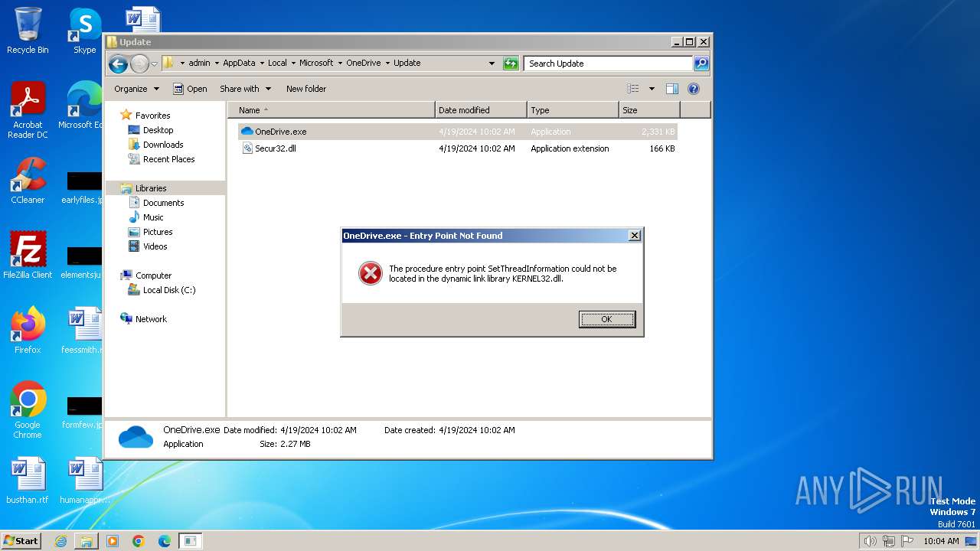Sort by Type column
The width and height of the screenshot is (980, 551).
pyautogui.click(x=573, y=110)
